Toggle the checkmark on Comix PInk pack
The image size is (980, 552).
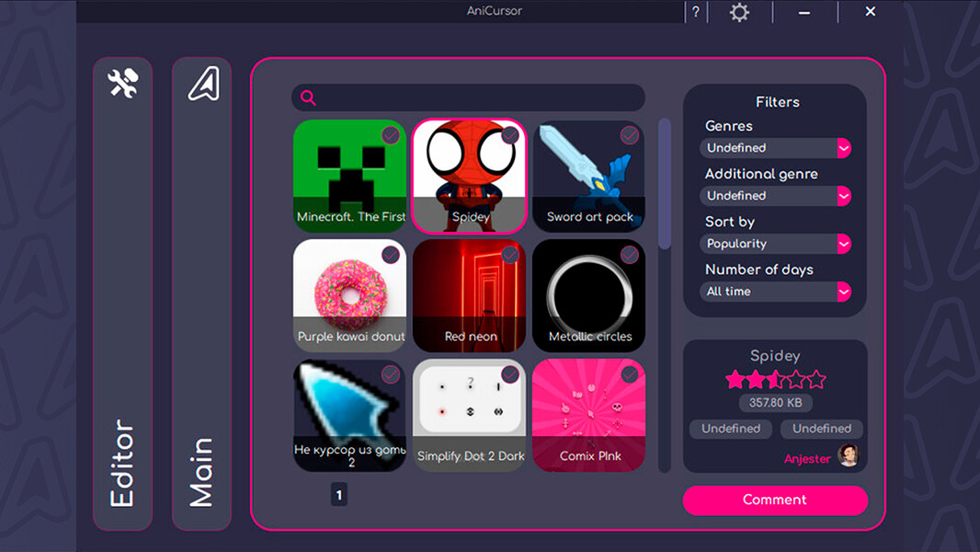click(628, 374)
